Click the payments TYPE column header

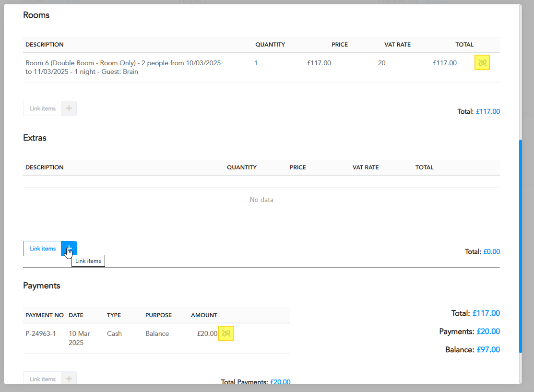[114, 315]
